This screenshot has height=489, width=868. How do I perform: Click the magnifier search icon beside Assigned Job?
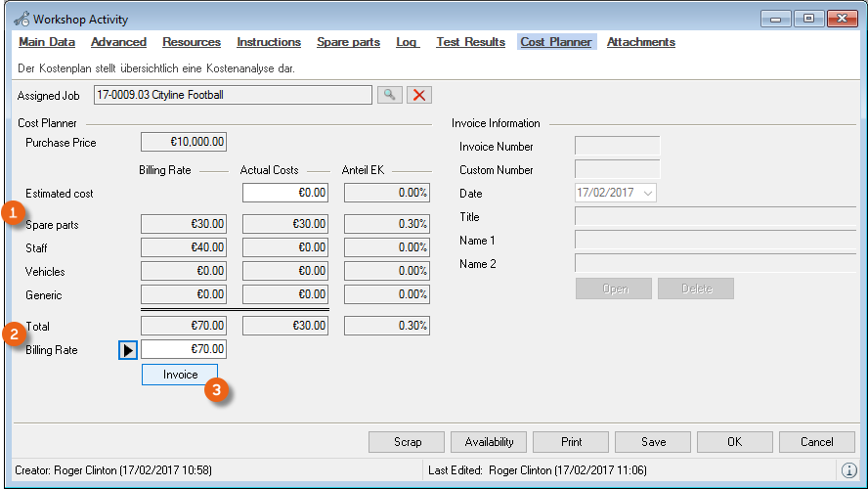pos(389,95)
